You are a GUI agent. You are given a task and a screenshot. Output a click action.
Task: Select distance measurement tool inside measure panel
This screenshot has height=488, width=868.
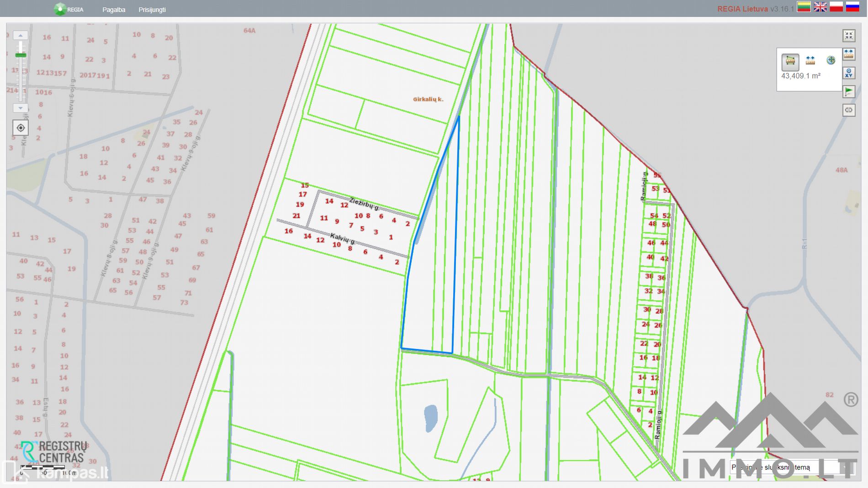coord(810,61)
